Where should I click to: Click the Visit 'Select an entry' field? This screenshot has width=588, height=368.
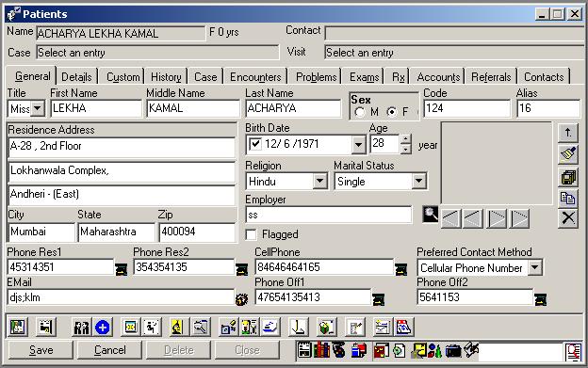coord(455,53)
